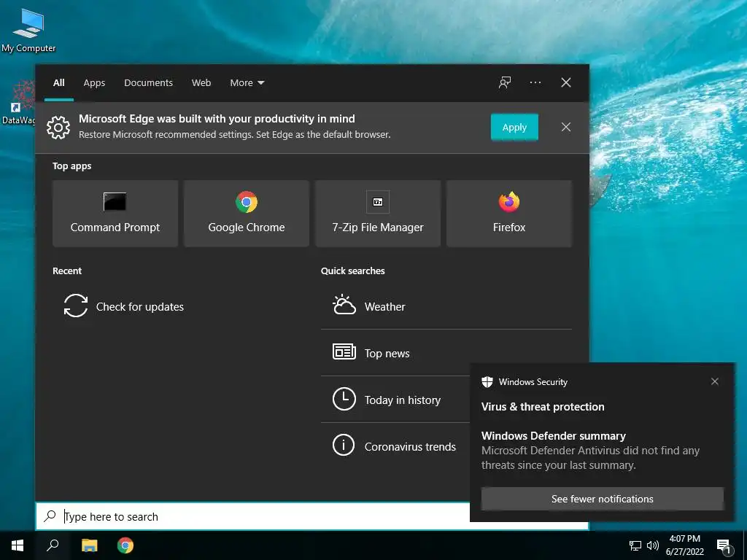This screenshot has height=560, width=747.
Task: Open the Action Center notification icon
Action: [724, 546]
